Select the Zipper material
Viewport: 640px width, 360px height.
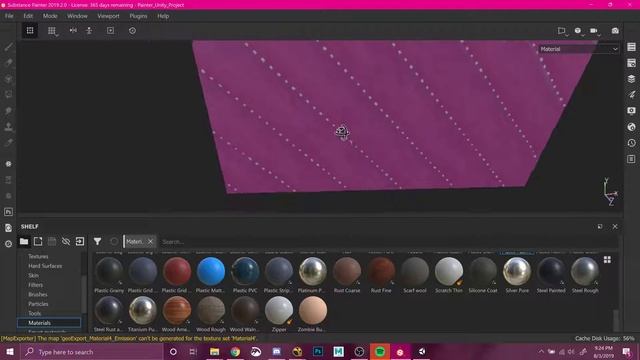[x=279, y=314]
